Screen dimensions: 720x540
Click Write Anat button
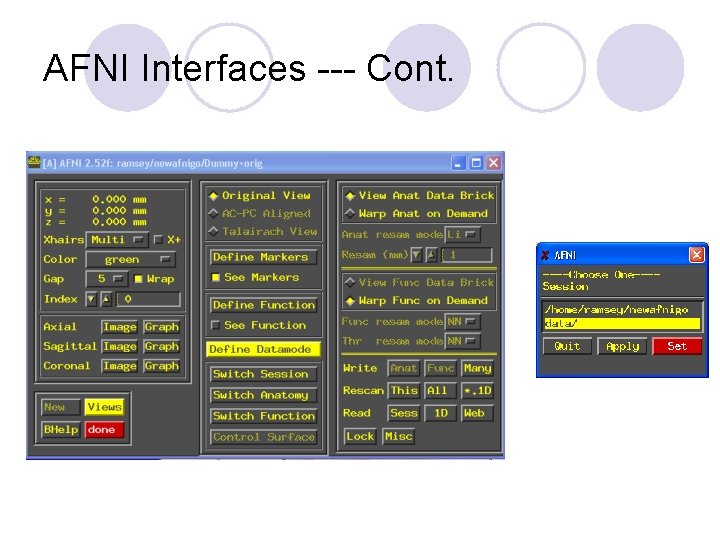pos(404,368)
